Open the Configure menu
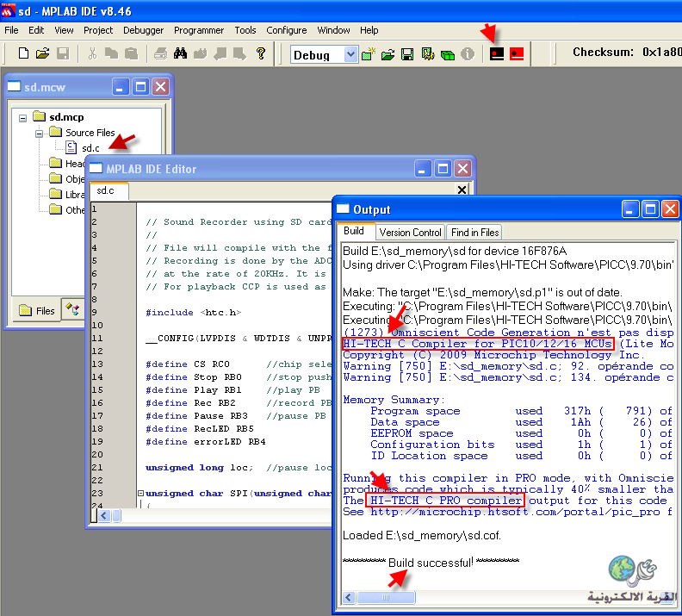The height and width of the screenshot is (616, 682). [287, 30]
